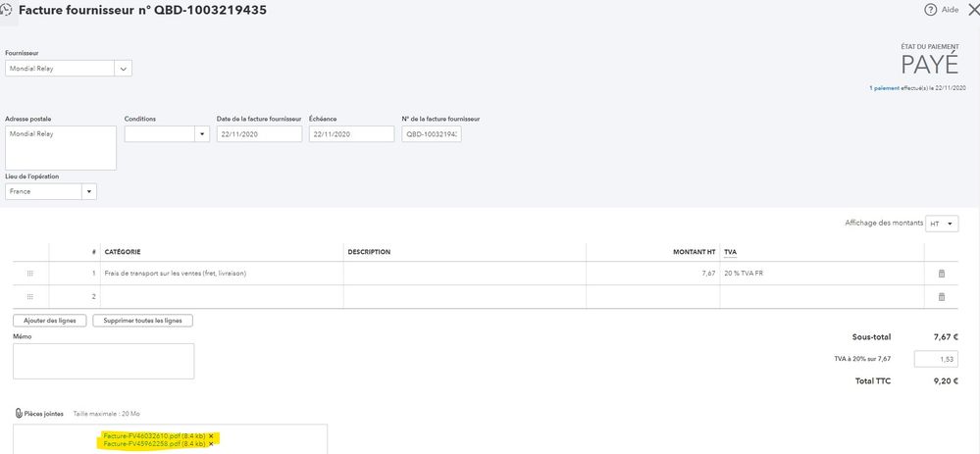Delete line 2 with its trash icon

942,297
